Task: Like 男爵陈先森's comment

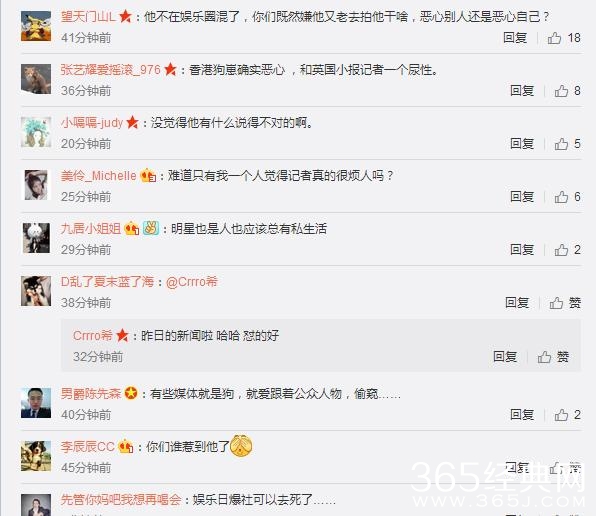Action: tap(567, 415)
